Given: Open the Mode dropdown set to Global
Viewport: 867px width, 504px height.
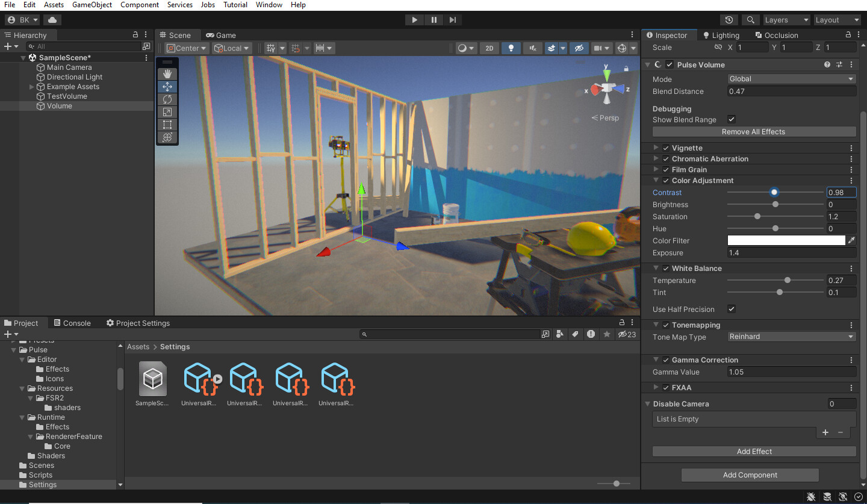Looking at the screenshot, I should (791, 78).
